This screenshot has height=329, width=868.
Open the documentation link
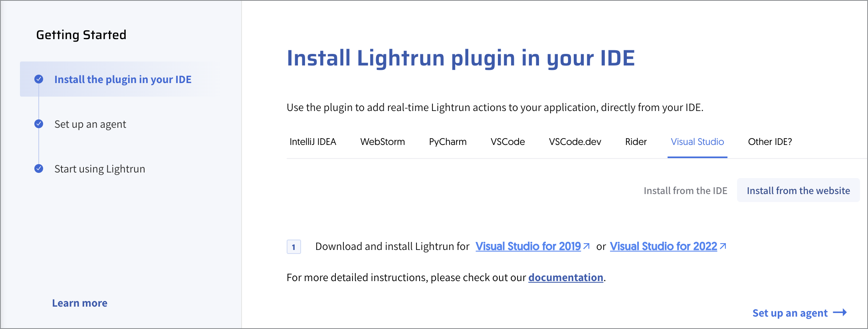tap(565, 277)
